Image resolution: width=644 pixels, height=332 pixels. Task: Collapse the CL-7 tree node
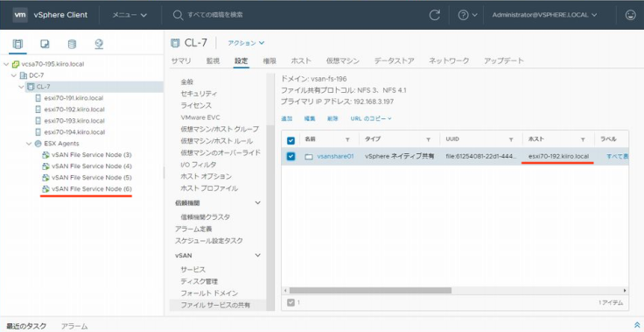(21, 87)
